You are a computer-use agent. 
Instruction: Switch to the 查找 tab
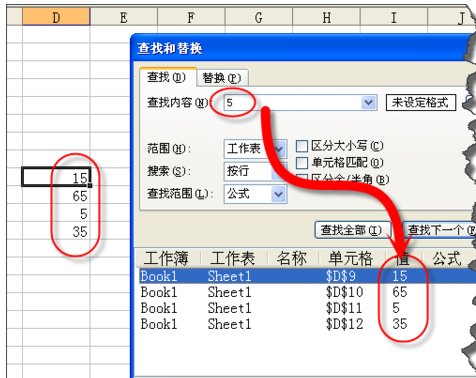[x=167, y=77]
